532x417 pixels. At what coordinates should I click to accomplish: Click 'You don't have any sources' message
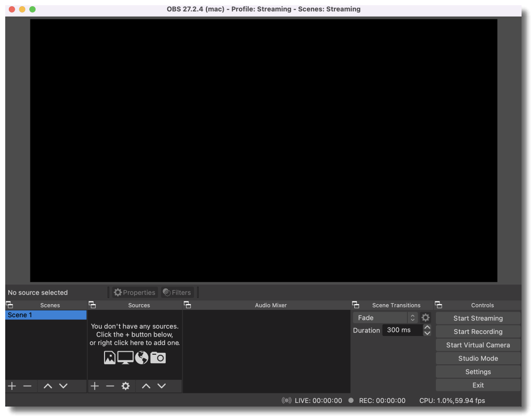tap(135, 334)
